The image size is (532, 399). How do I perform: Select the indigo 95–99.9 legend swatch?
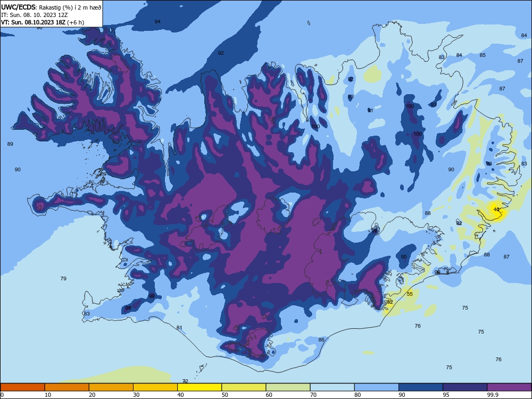[465, 387]
